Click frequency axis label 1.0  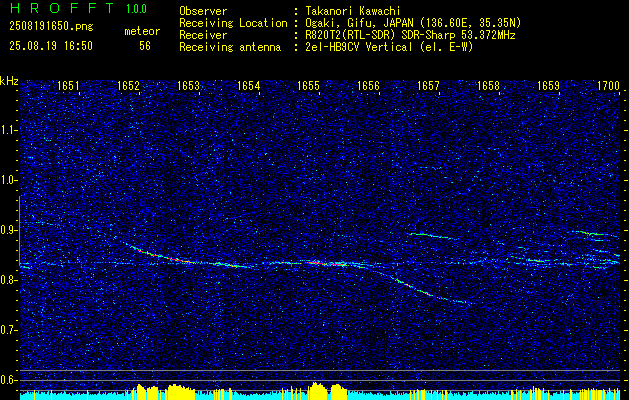pyautogui.click(x=8, y=180)
